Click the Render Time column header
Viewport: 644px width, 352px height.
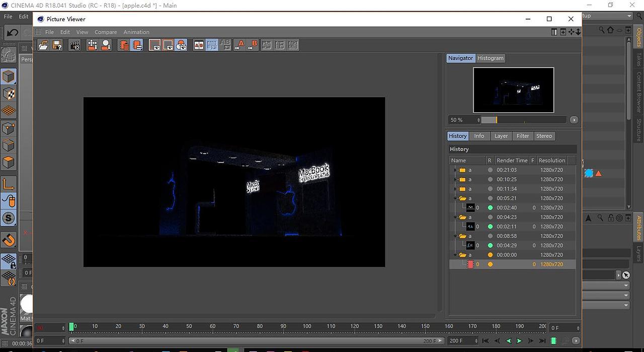tap(512, 160)
